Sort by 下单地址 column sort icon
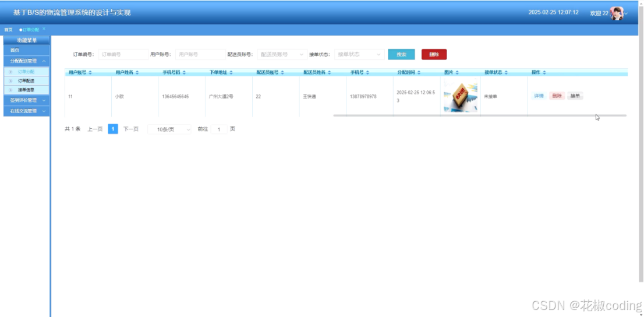 tap(231, 72)
